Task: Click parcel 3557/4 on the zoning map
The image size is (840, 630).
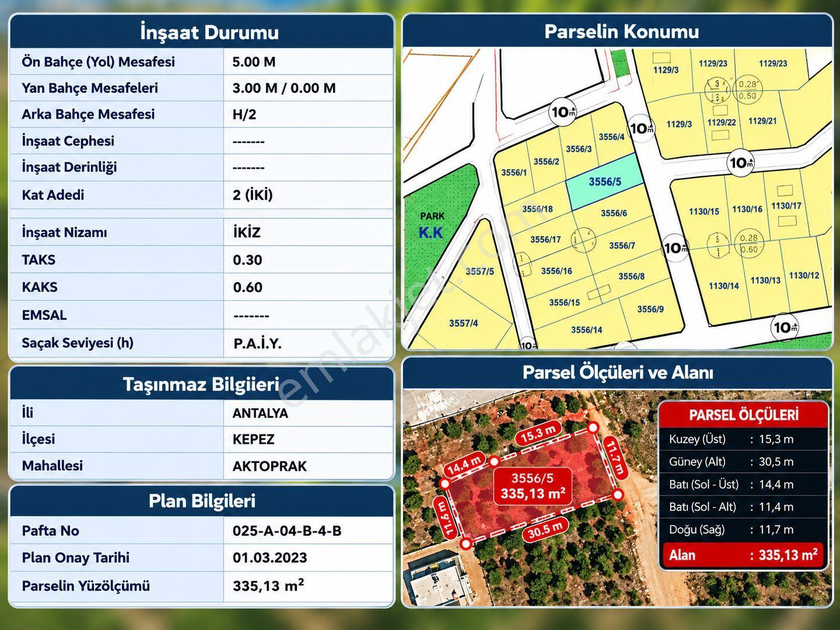Action: [463, 323]
